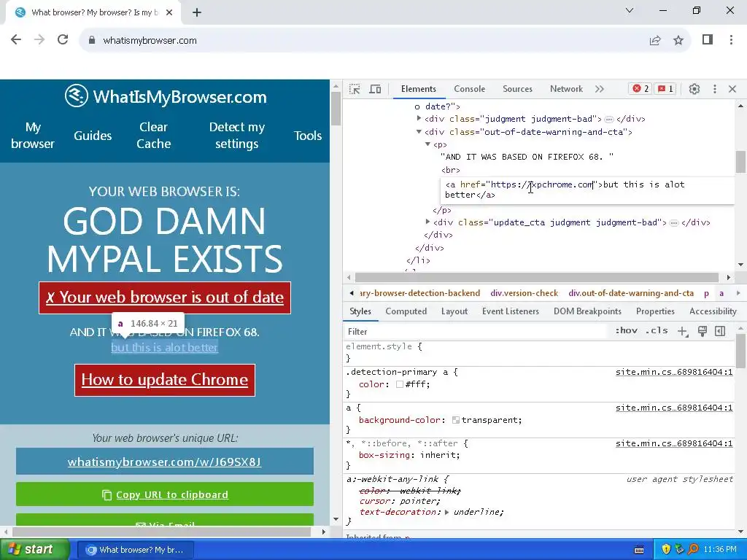
Task: Click the but this is alot better link
Action: point(164,347)
